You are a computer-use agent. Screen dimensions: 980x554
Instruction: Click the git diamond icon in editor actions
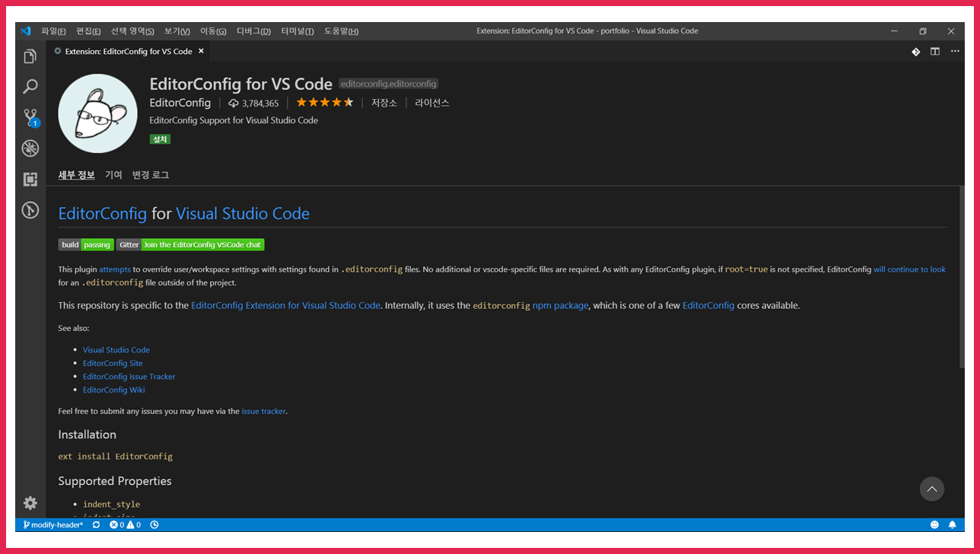[x=916, y=52]
